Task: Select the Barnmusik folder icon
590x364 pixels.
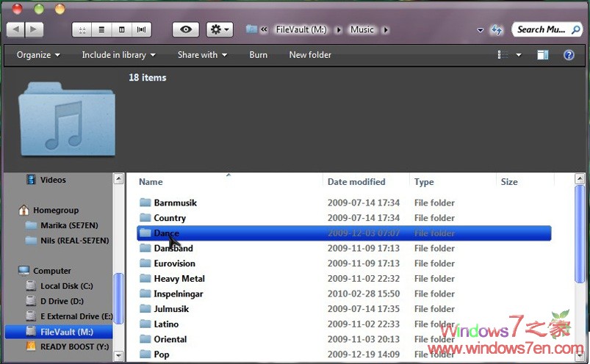Action: click(x=145, y=203)
